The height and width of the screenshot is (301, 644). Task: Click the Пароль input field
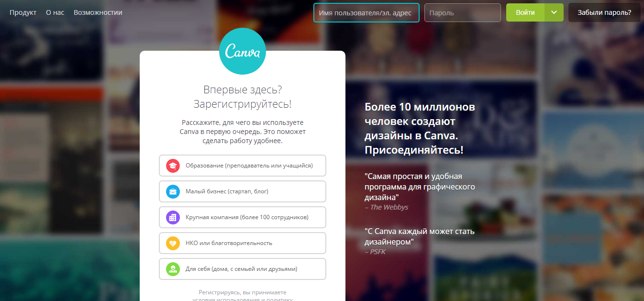point(462,12)
